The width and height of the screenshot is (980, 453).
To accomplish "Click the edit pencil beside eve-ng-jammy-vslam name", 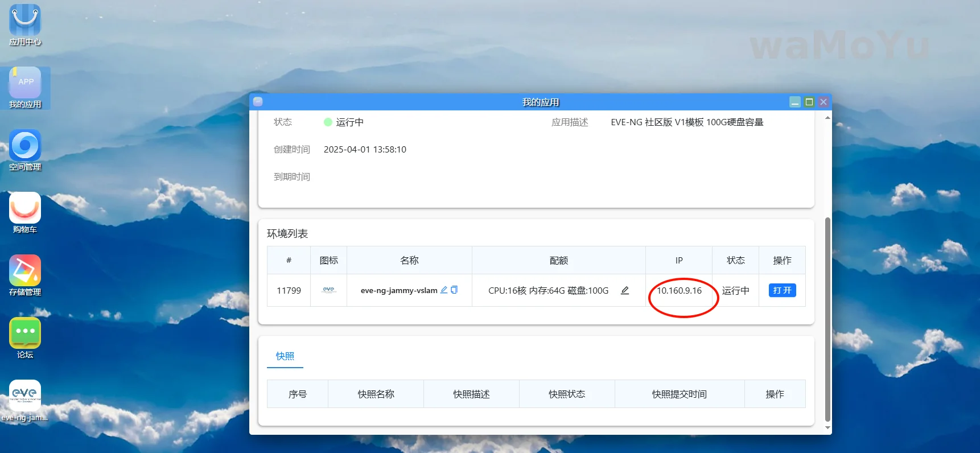I will (444, 290).
